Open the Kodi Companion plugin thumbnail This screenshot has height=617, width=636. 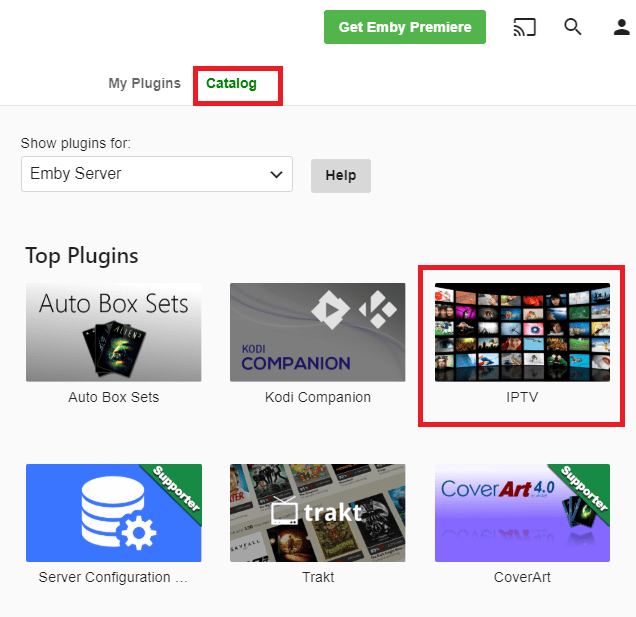(318, 332)
